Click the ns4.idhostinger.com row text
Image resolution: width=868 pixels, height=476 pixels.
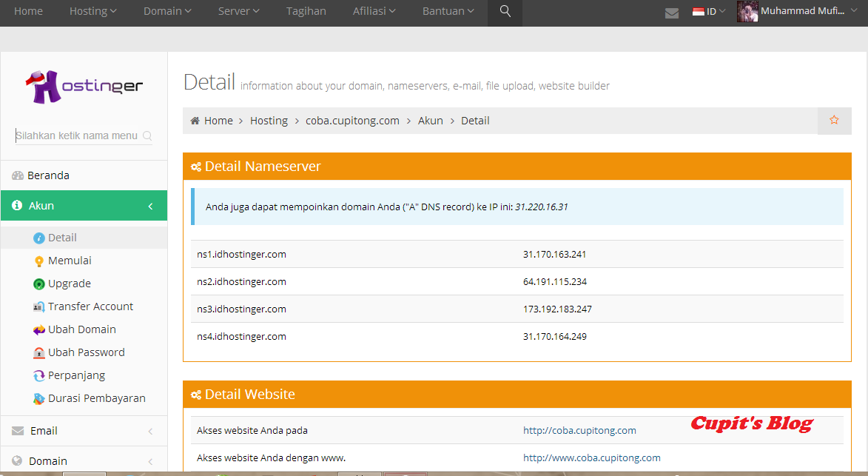click(241, 337)
